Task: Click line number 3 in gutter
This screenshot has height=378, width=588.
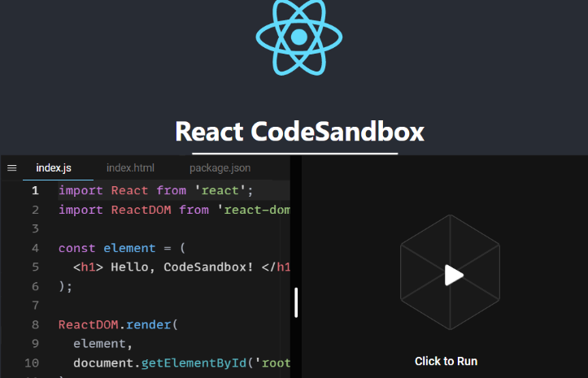Action: (x=35, y=228)
